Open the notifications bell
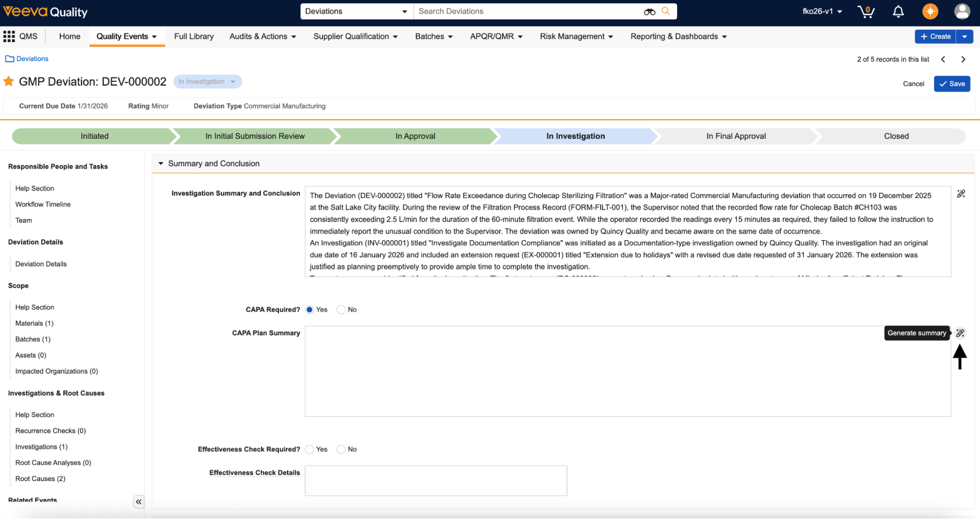Screen dimensions: 980x519 [898, 11]
